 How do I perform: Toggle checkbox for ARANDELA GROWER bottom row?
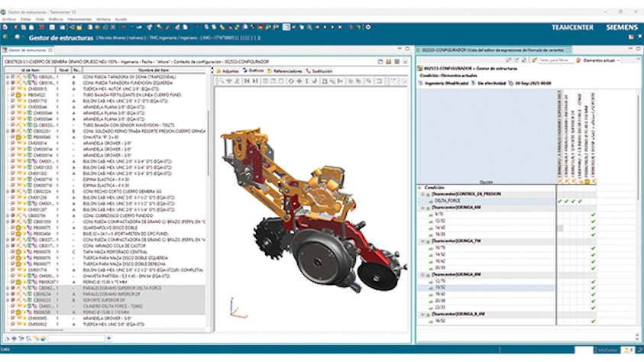tap(13, 318)
